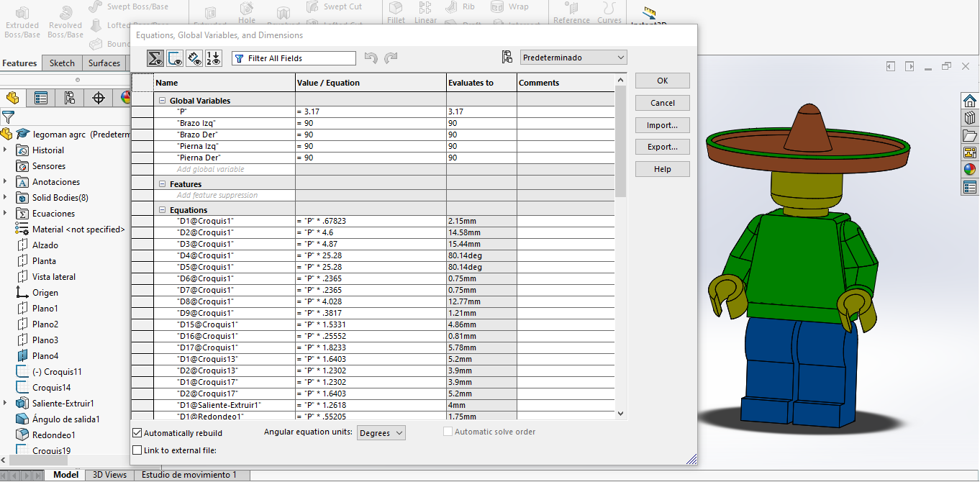
Task: Click the Fillet tool
Action: tap(396, 13)
